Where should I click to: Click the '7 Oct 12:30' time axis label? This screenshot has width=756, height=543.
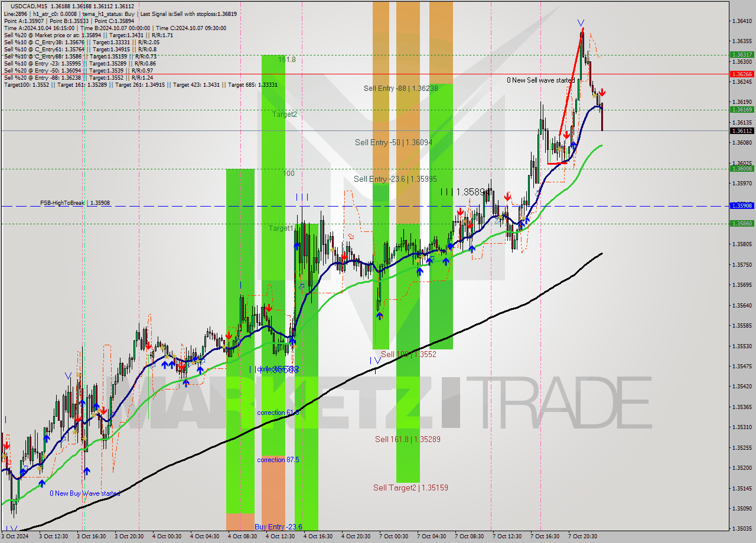click(x=507, y=537)
